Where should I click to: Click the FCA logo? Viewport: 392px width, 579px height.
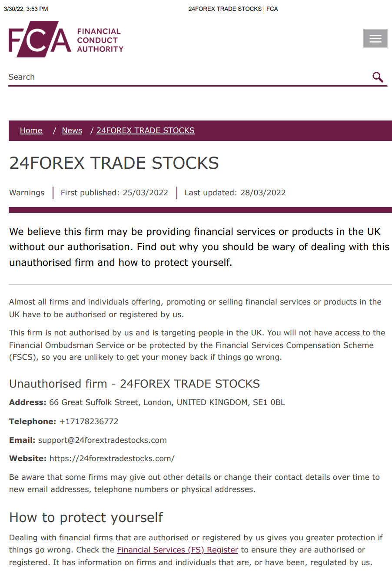[40, 39]
